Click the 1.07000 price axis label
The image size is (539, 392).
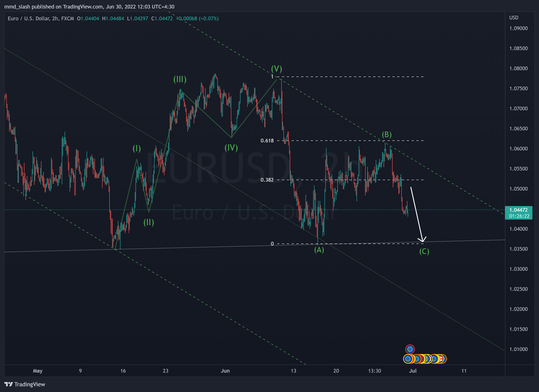tap(518, 109)
